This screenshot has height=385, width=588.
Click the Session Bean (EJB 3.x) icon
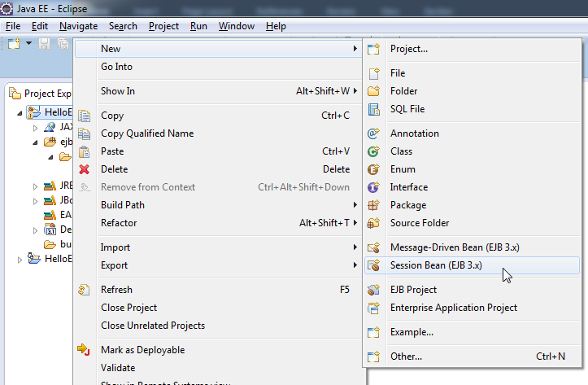click(x=374, y=265)
